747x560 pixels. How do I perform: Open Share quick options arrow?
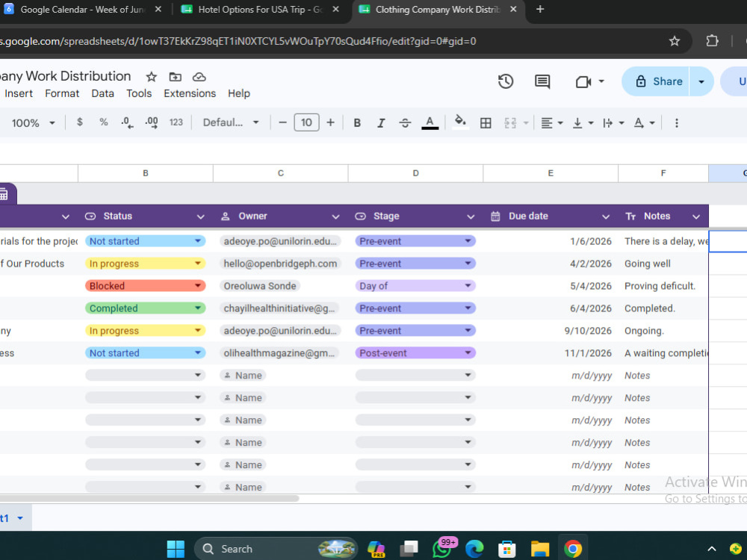pos(701,81)
